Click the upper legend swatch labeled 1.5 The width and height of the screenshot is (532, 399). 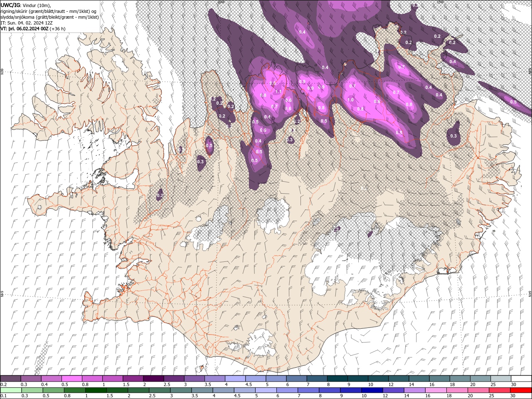133,378
